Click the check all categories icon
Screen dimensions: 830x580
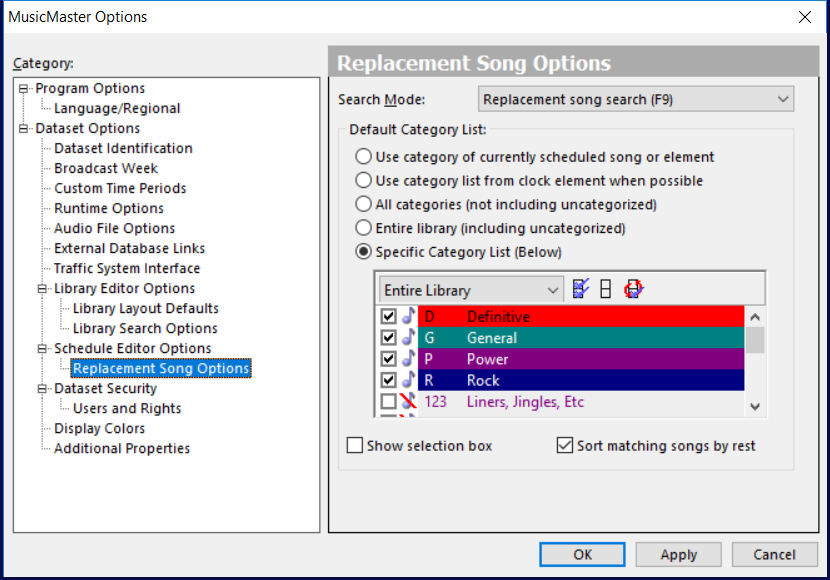[581, 290]
